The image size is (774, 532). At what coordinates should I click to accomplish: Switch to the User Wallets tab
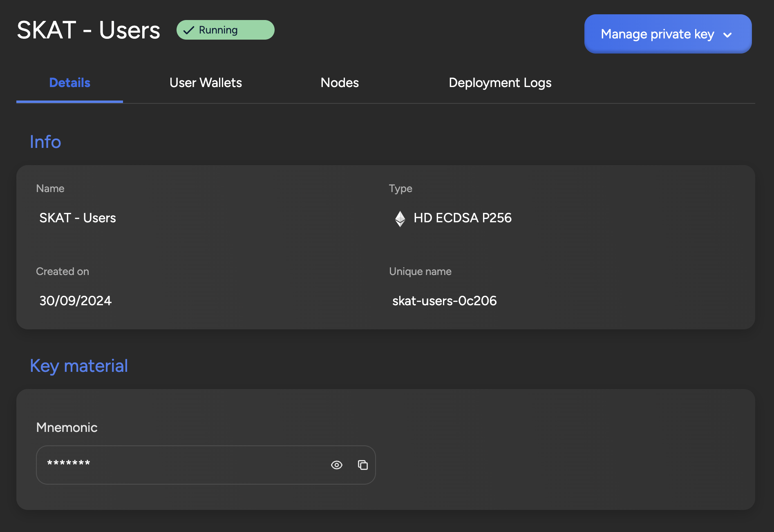[x=206, y=83]
